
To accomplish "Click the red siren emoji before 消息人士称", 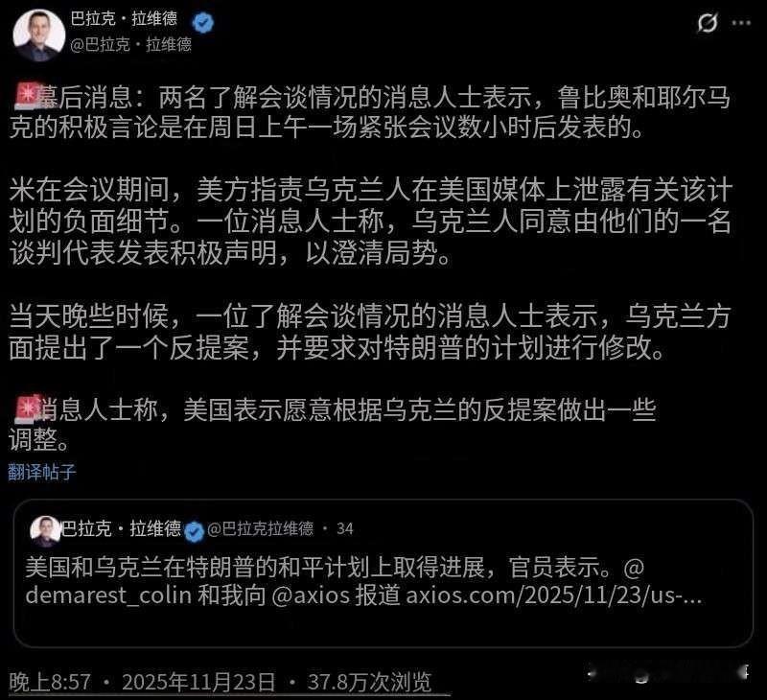I will pyautogui.click(x=29, y=408).
